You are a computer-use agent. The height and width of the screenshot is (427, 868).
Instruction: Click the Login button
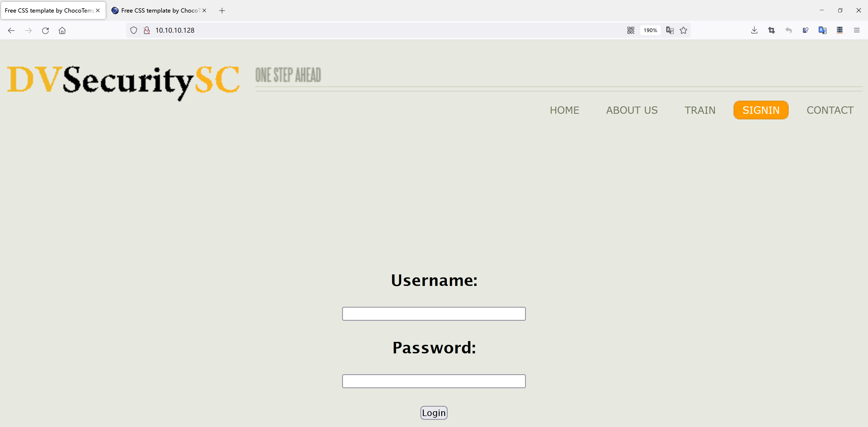coord(434,413)
